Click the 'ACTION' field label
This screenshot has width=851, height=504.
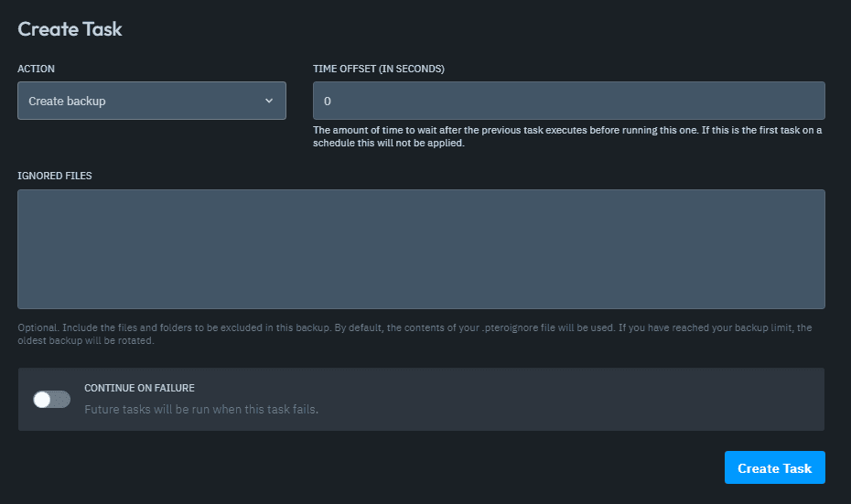[x=37, y=69]
